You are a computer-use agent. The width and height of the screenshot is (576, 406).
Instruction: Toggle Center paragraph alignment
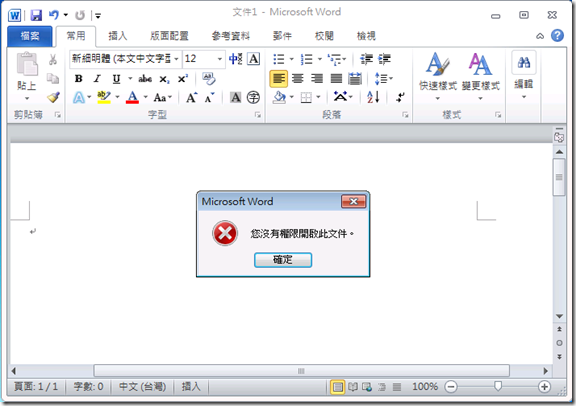click(x=298, y=79)
